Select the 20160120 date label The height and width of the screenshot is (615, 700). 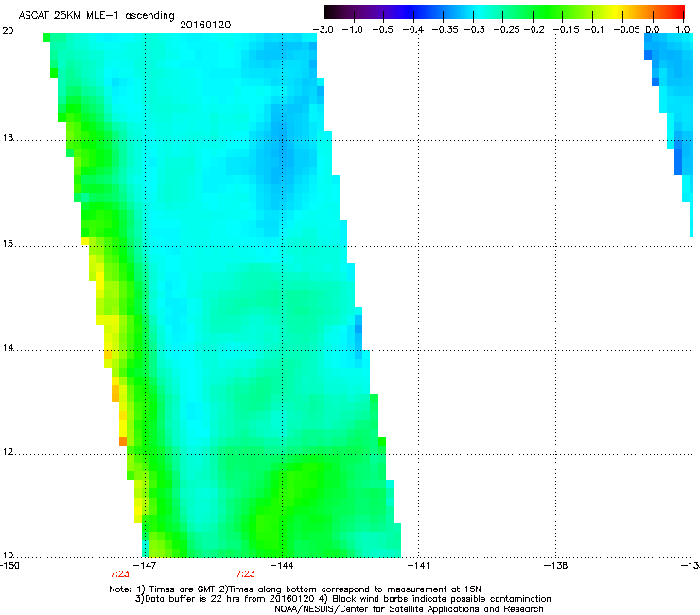point(205,25)
